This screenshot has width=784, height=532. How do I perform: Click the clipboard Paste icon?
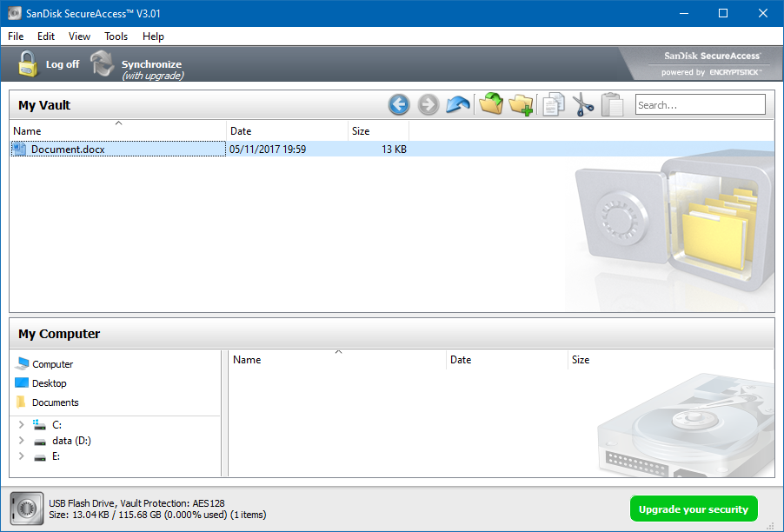click(x=612, y=105)
